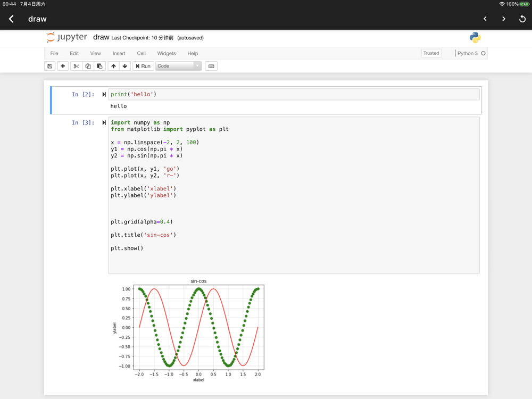Screen dimensions: 532x399
Task: Copy selected cells using the copy icon
Action: [x=88, y=66]
